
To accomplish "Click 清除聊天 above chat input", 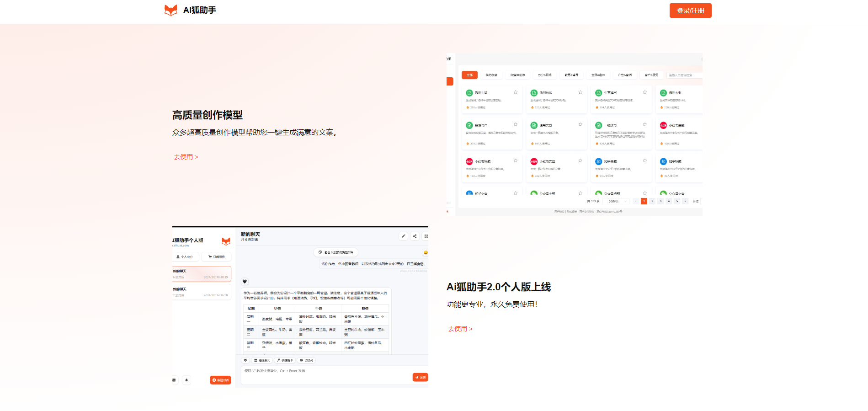I will tap(262, 360).
